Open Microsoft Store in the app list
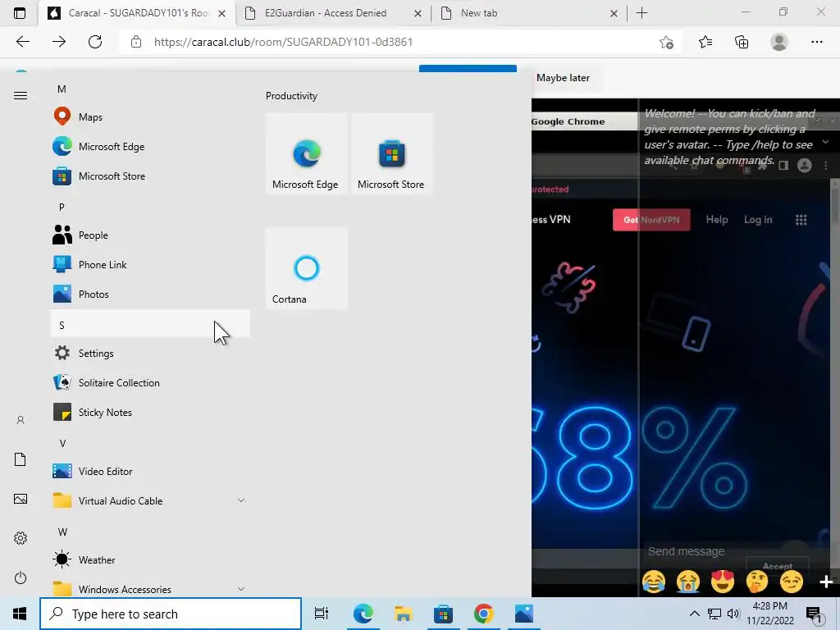This screenshot has width=840, height=630. pos(150,176)
